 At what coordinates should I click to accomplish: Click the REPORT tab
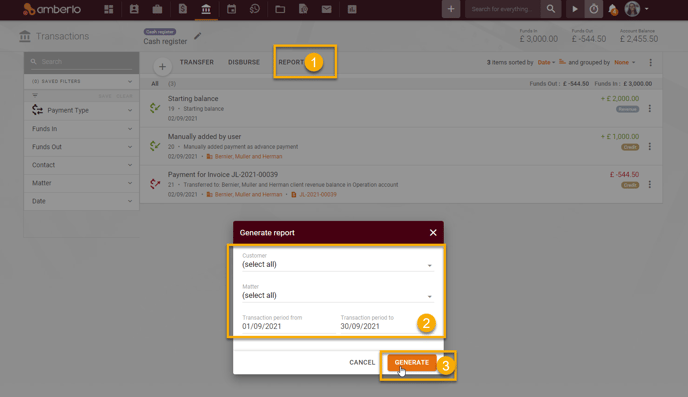click(x=291, y=62)
